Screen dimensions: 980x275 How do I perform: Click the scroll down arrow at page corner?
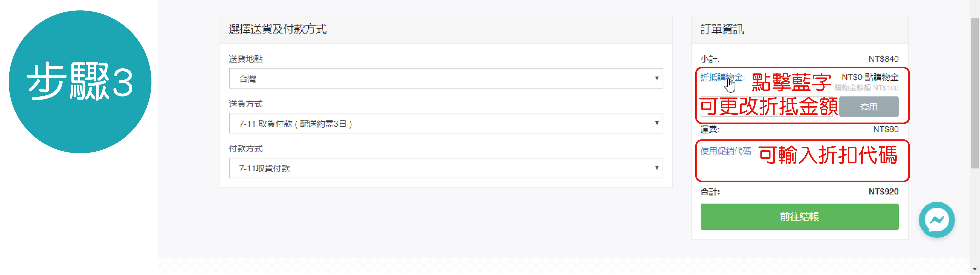[x=975, y=269]
